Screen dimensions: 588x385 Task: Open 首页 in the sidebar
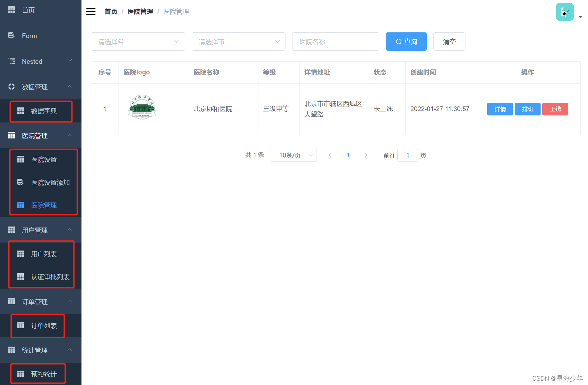coord(41,10)
